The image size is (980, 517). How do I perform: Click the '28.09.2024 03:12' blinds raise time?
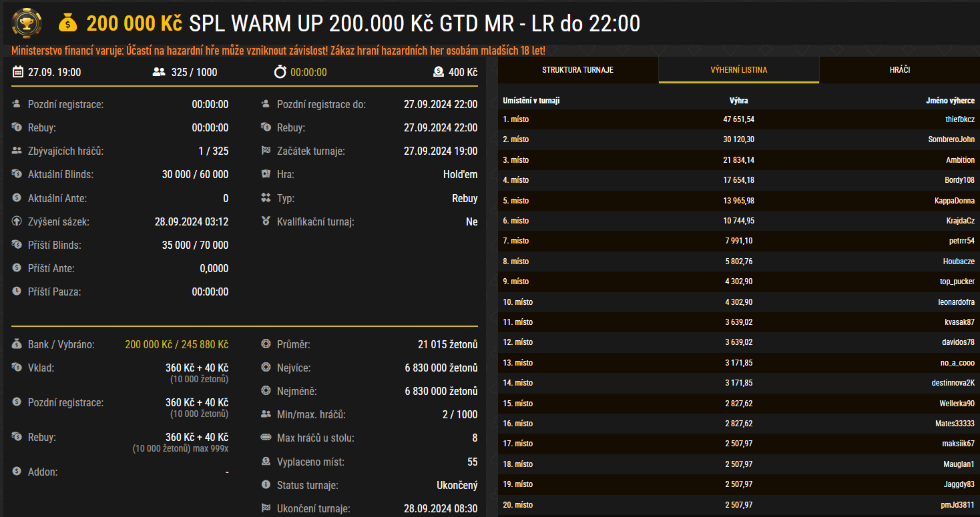click(x=192, y=221)
